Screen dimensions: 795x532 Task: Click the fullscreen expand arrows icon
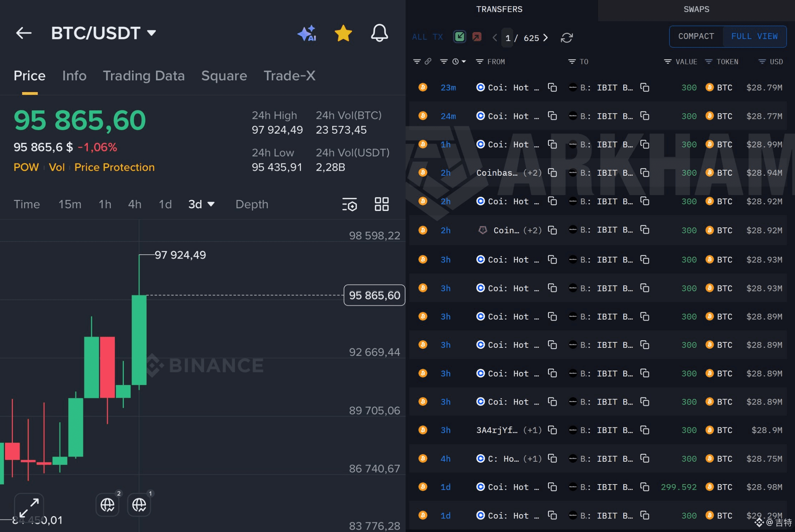(x=29, y=507)
